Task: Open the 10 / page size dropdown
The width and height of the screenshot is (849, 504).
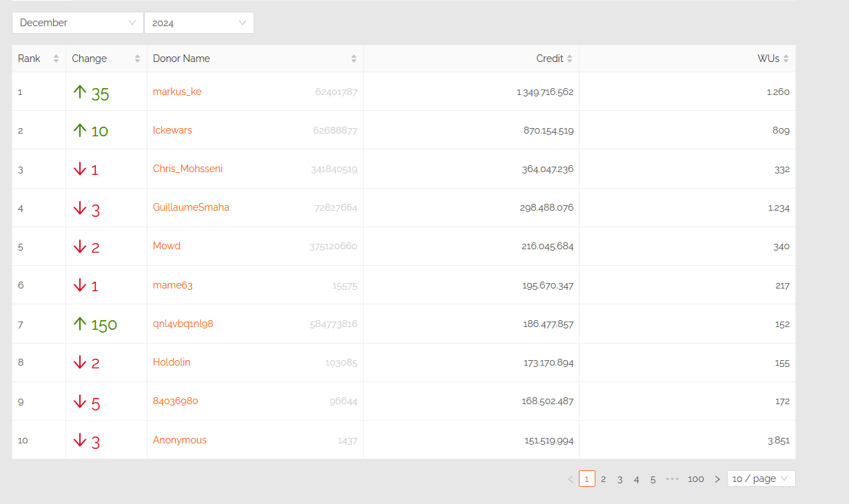Action: pyautogui.click(x=761, y=479)
